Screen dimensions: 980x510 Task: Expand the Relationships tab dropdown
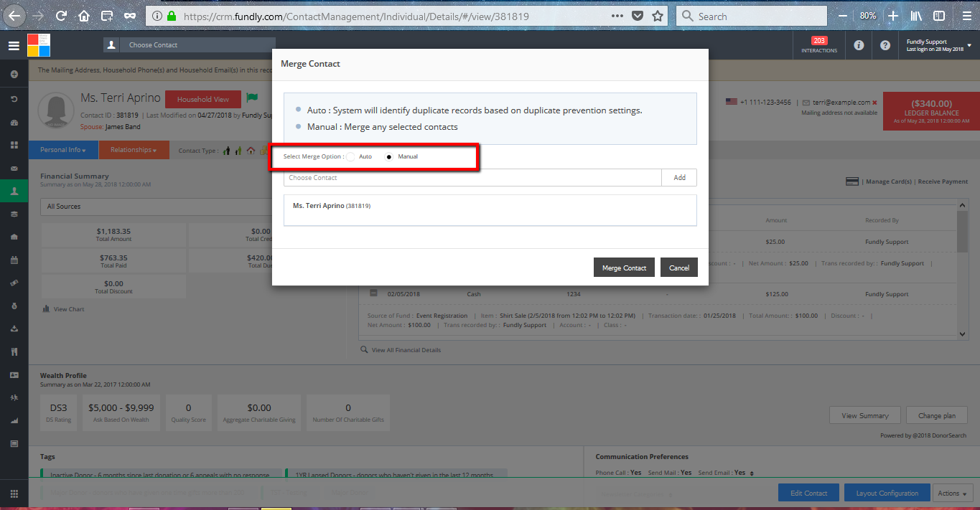point(134,150)
